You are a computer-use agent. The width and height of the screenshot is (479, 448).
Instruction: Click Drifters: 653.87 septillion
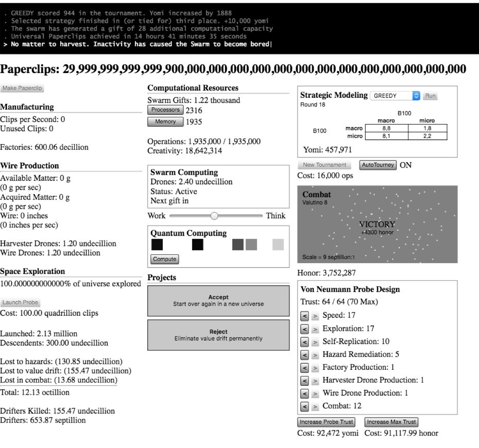43,420
